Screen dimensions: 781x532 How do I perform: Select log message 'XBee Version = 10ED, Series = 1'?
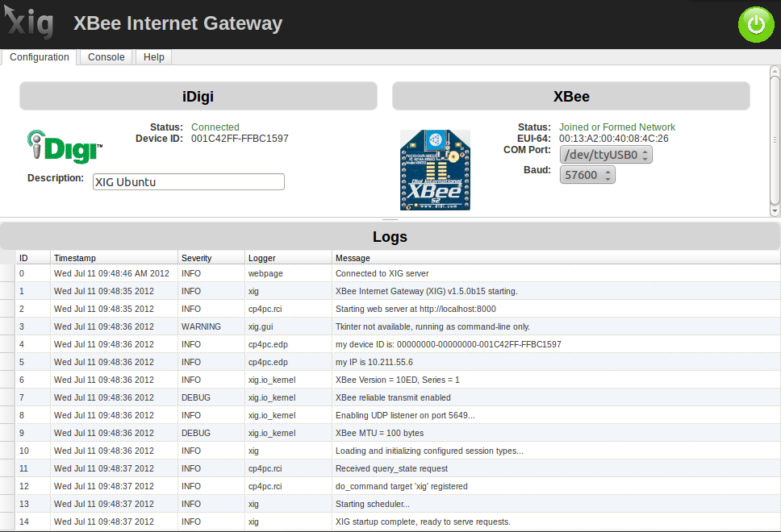click(x=398, y=380)
